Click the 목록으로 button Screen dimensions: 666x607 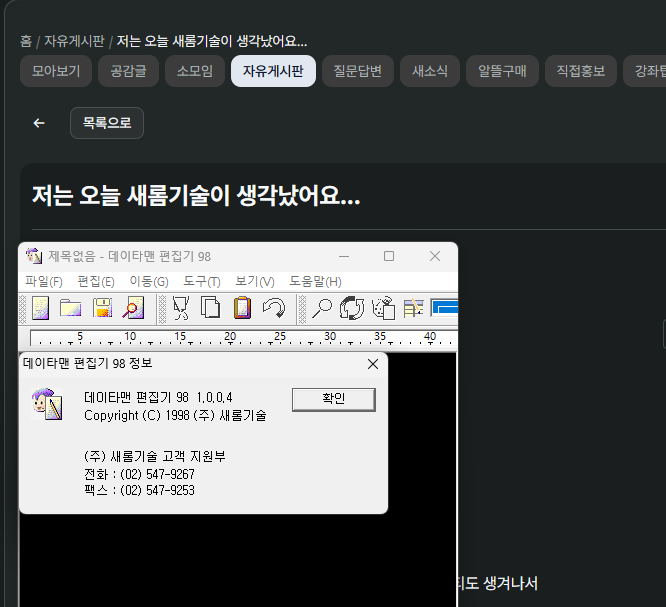pos(107,123)
